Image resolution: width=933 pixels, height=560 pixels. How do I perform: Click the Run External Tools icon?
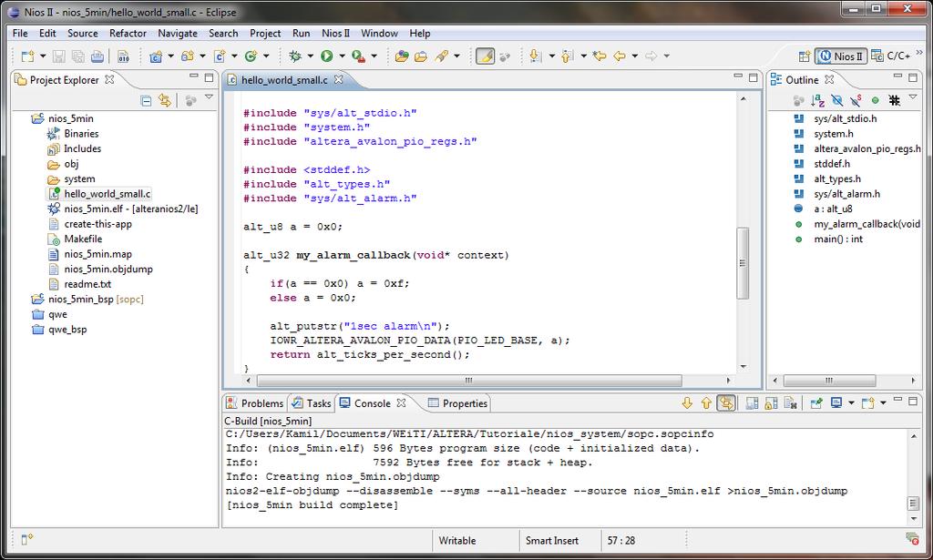pos(357,56)
